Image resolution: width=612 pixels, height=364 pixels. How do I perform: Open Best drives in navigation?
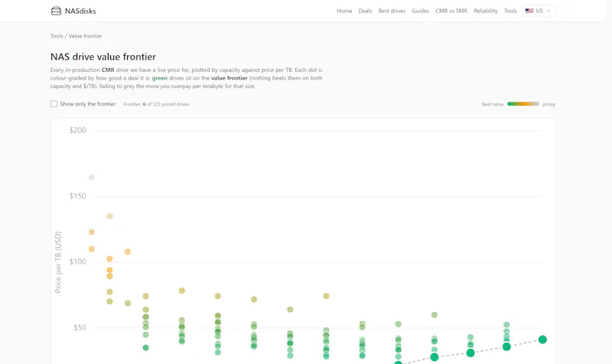(x=392, y=11)
